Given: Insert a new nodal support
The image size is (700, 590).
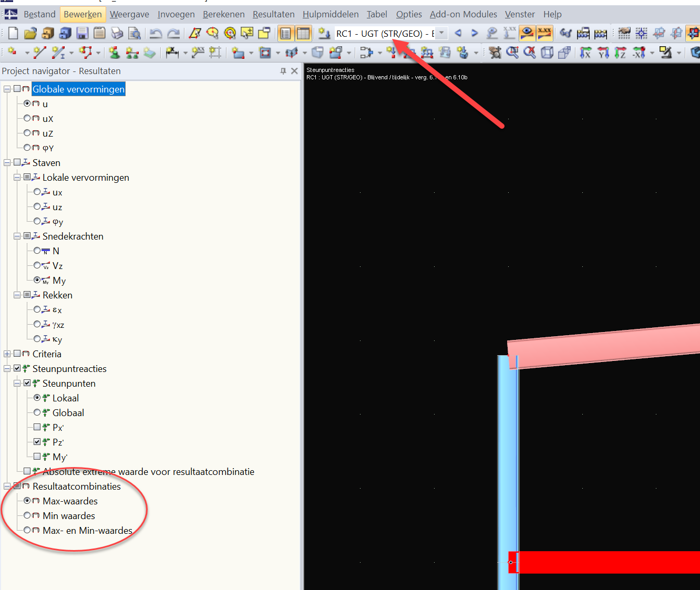Looking at the screenshot, I should (115, 52).
